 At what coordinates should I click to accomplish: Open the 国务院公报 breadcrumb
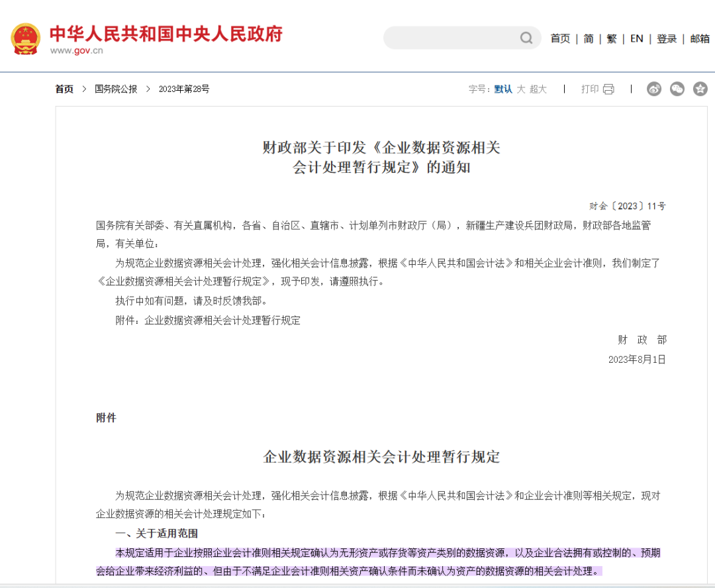[x=116, y=89]
